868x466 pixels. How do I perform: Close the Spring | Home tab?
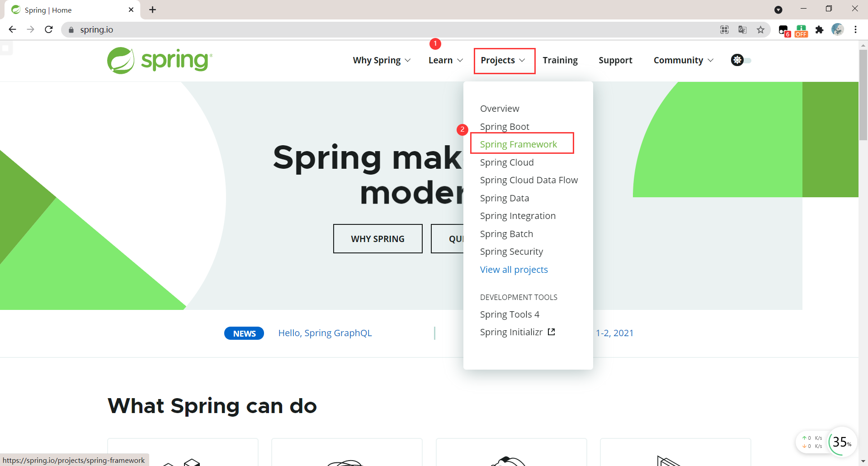(131, 10)
